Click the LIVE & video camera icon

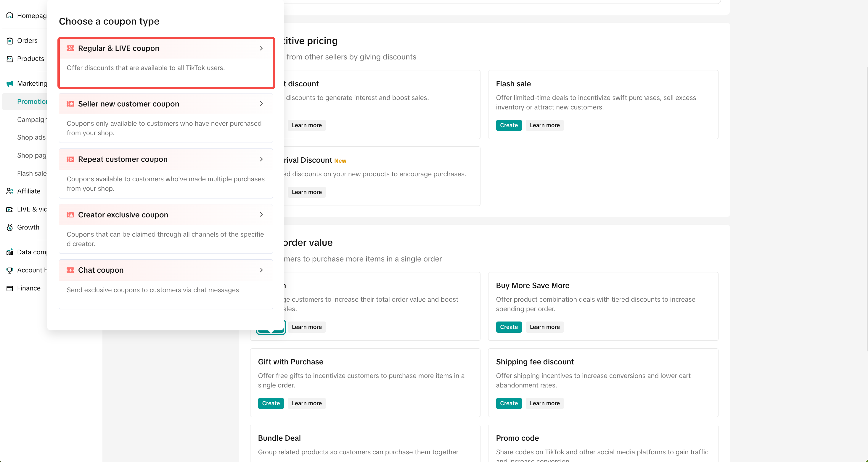tap(10, 209)
